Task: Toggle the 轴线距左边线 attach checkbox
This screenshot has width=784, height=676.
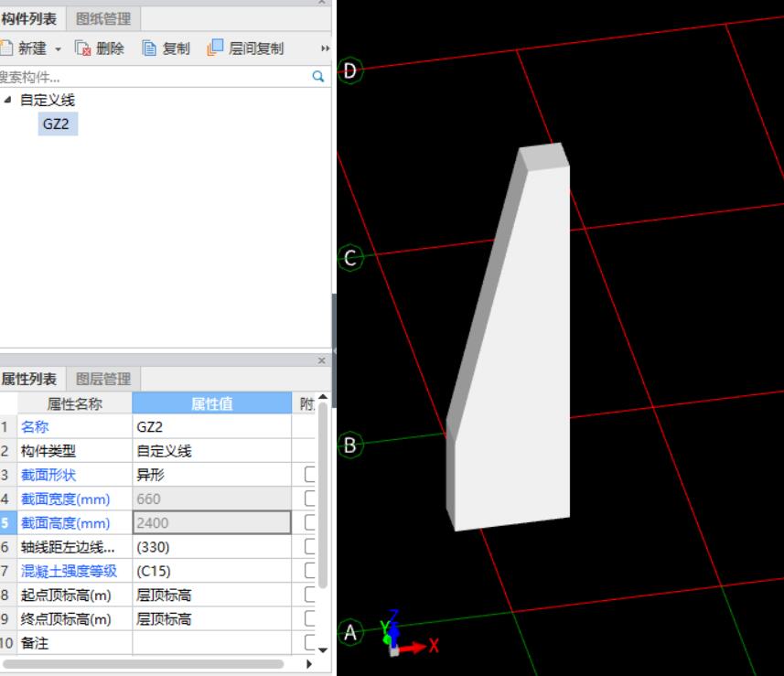Action: pyautogui.click(x=310, y=546)
